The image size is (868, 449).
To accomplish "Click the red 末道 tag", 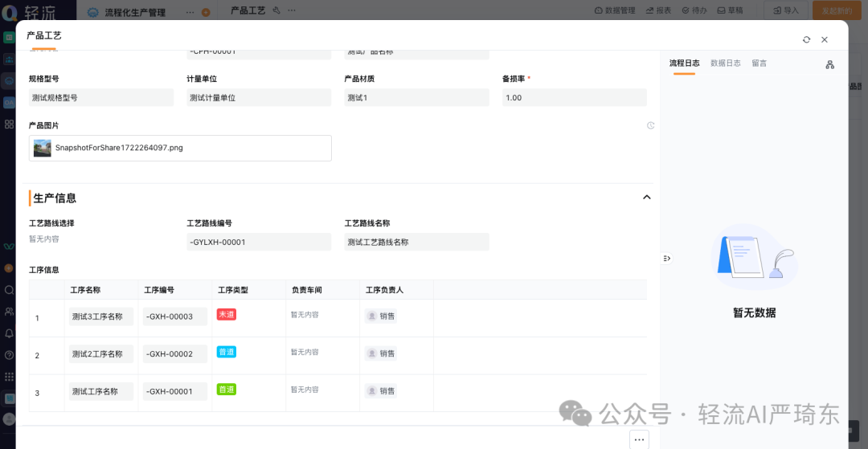I will pos(227,315).
